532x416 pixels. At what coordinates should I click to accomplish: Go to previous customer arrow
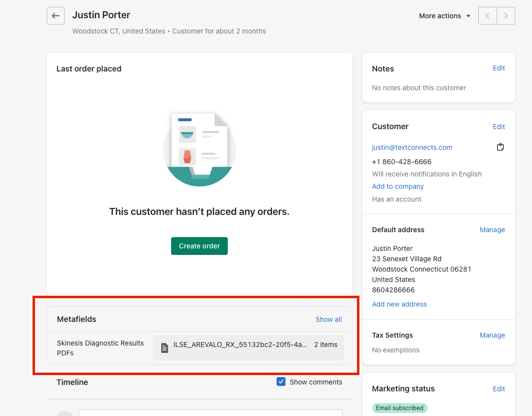(x=488, y=16)
